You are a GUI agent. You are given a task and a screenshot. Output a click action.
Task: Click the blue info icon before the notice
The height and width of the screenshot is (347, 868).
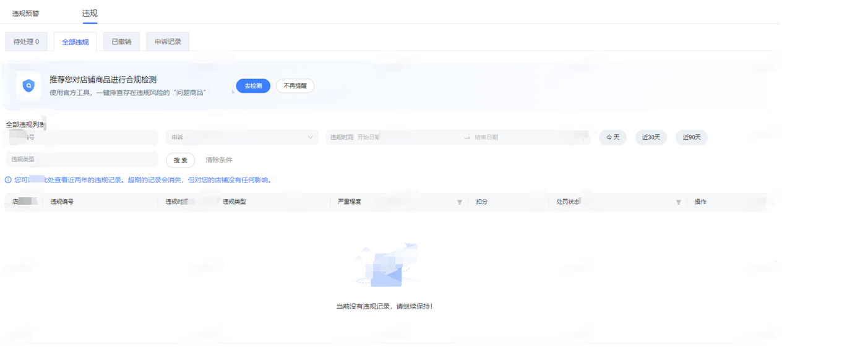pyautogui.click(x=8, y=180)
